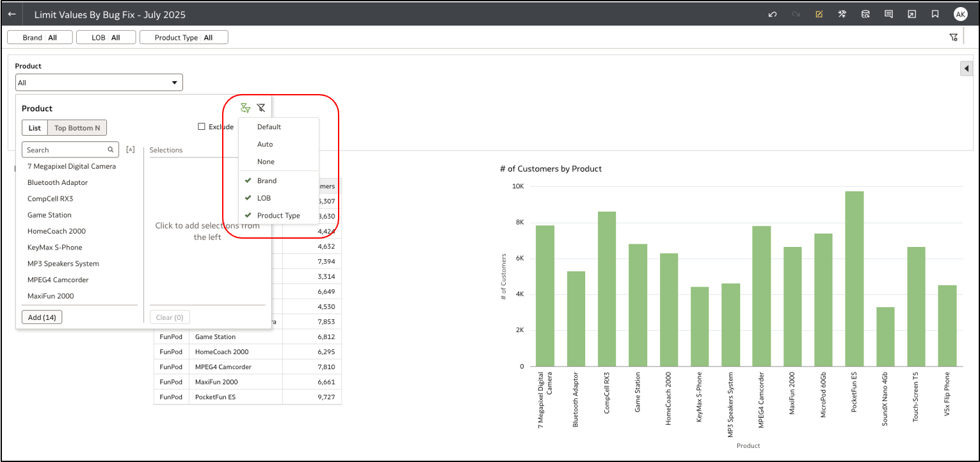
Task: Switch to the Top Bottom N tab
Action: tap(77, 127)
